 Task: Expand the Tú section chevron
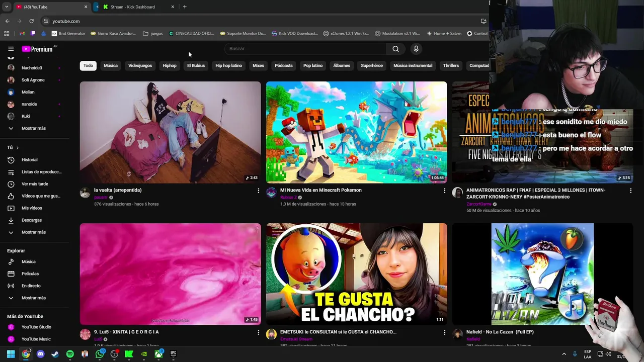click(x=17, y=148)
